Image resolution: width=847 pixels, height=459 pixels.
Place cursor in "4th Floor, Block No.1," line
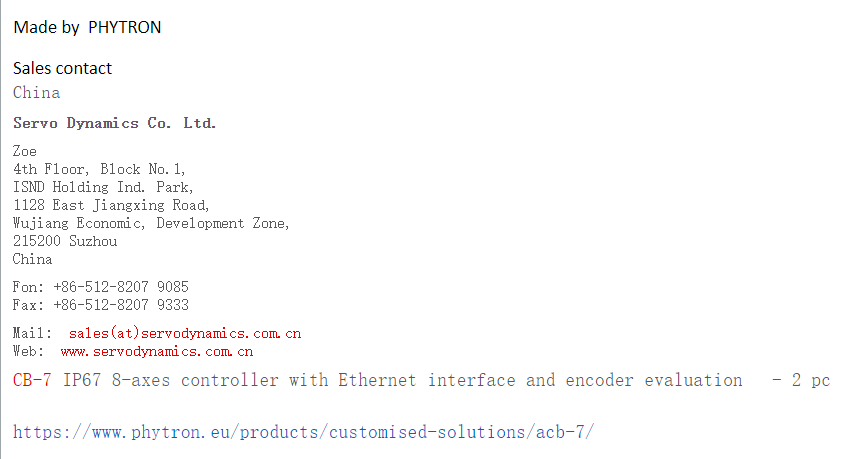tap(99, 169)
